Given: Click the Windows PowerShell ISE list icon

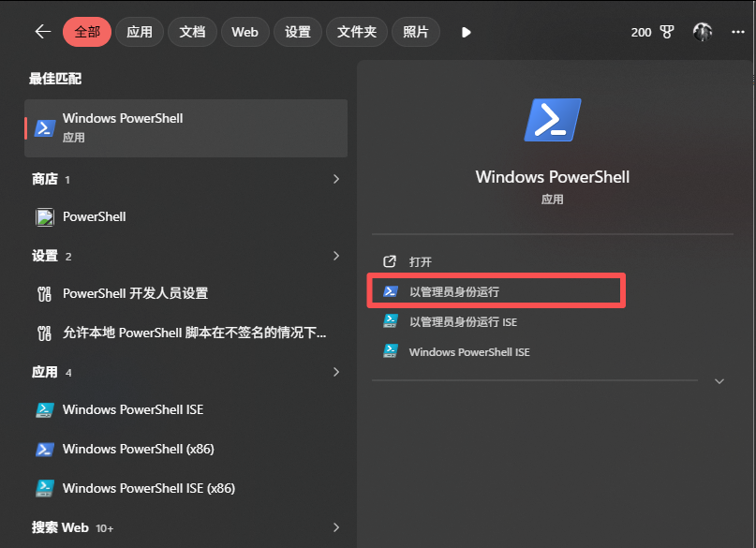Looking at the screenshot, I should (x=45, y=409).
